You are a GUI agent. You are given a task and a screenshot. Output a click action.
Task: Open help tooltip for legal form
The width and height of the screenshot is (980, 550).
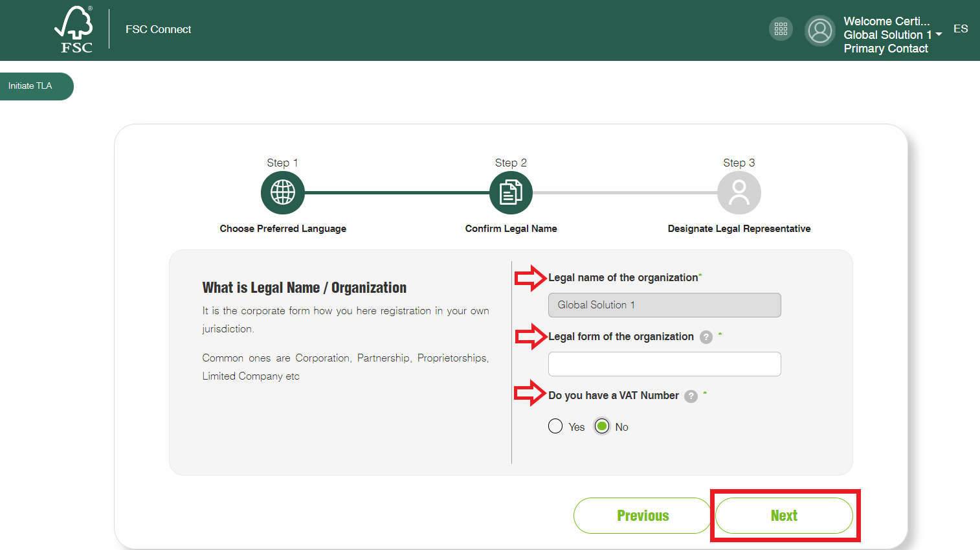coord(706,337)
